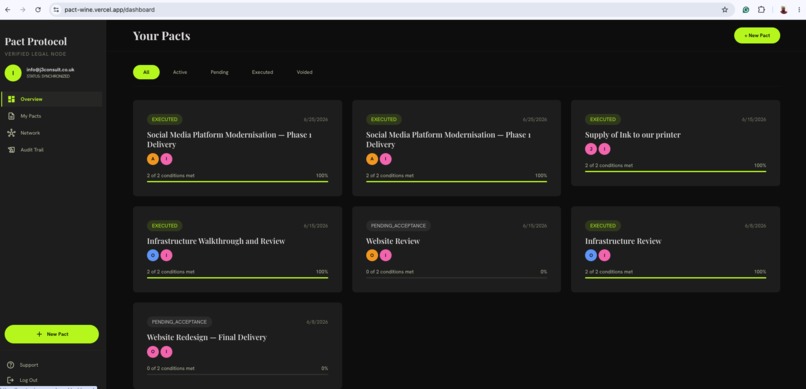806x389 pixels.
Task: Show only Executed pacts
Action: coord(262,72)
